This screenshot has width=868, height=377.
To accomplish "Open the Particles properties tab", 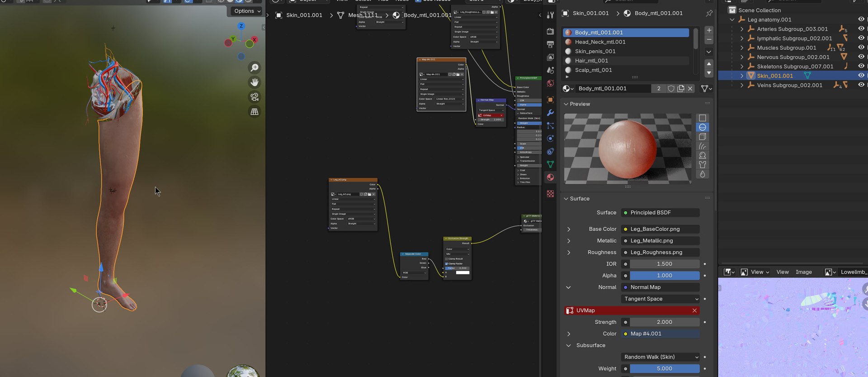I will [550, 125].
